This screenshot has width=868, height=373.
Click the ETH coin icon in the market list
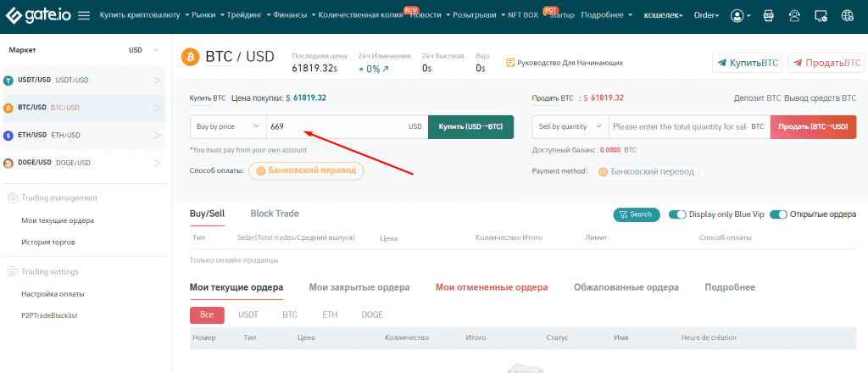coord(8,135)
